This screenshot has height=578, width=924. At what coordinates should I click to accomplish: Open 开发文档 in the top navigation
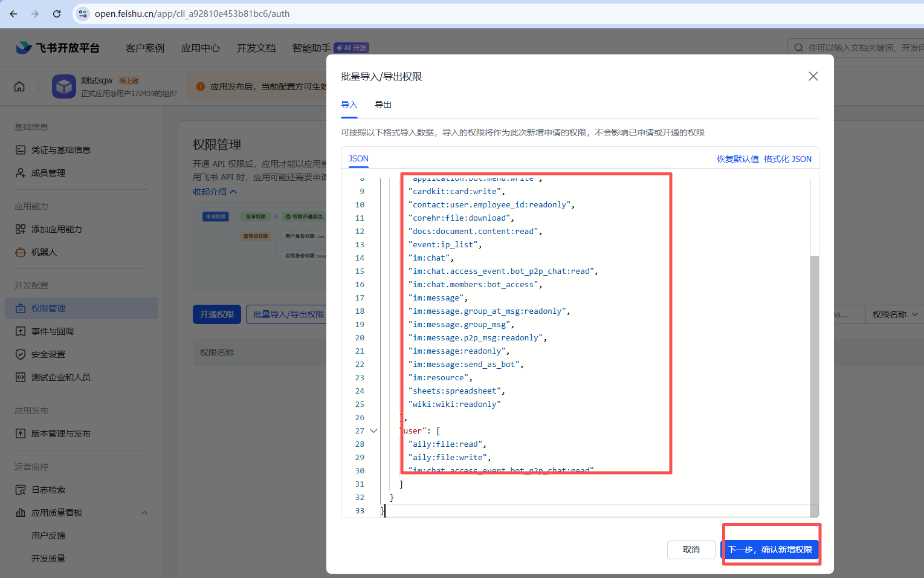[256, 47]
